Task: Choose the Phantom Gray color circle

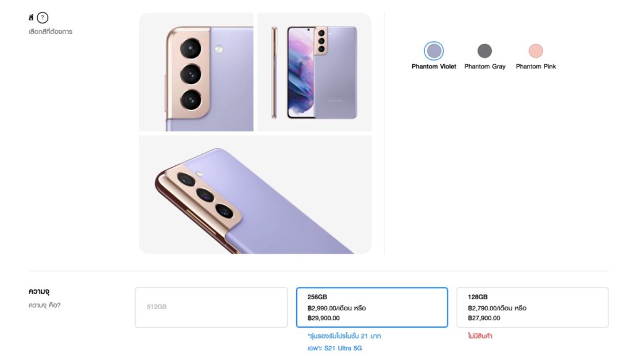Action: click(x=484, y=51)
